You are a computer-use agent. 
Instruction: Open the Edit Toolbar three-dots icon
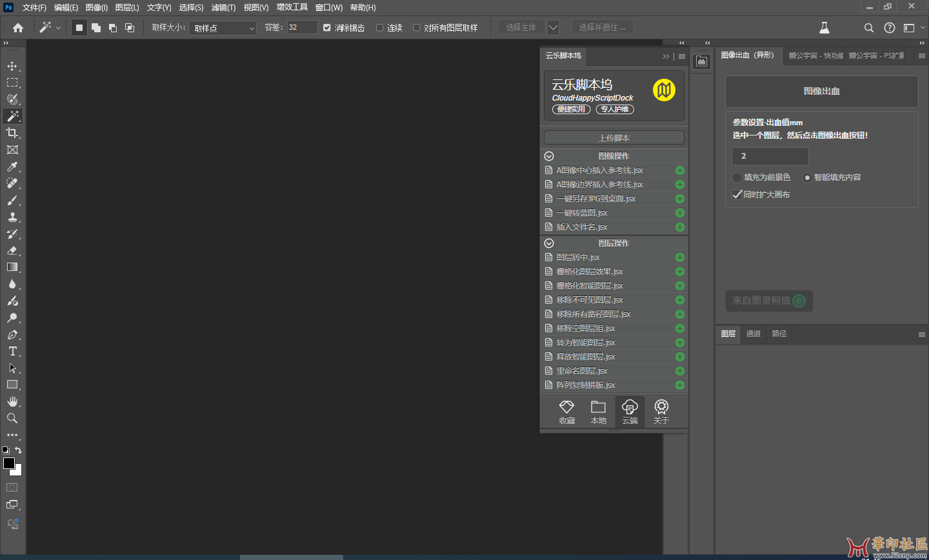(12, 435)
